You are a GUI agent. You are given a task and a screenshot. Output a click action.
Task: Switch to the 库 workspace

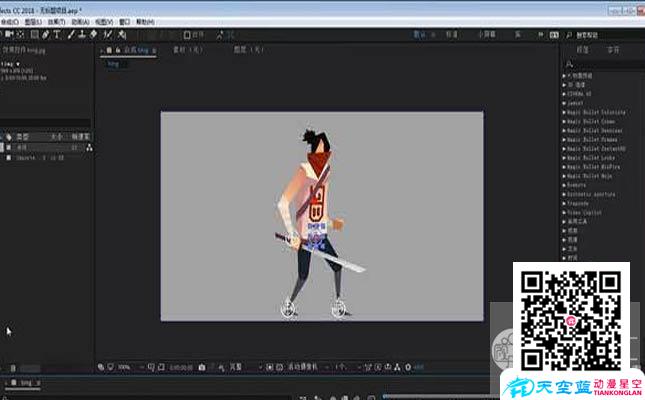point(518,35)
